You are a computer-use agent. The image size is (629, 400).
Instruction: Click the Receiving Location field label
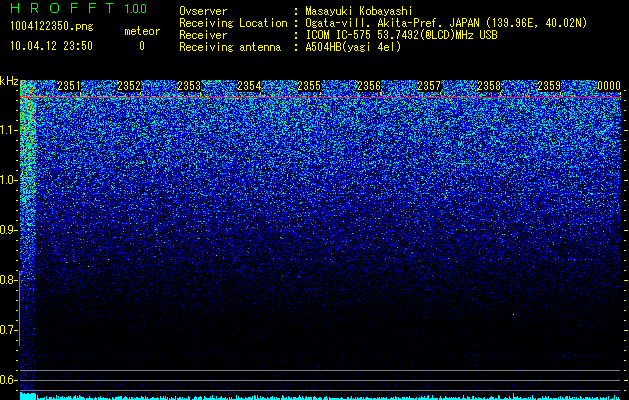[233, 23]
